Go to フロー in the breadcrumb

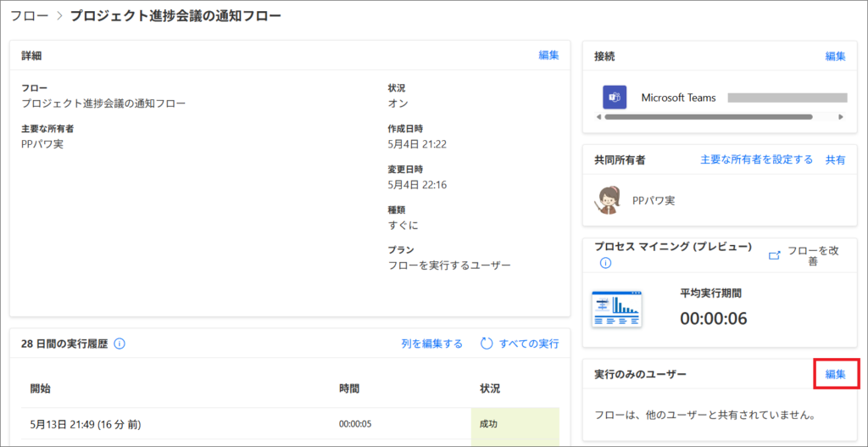pyautogui.click(x=29, y=16)
